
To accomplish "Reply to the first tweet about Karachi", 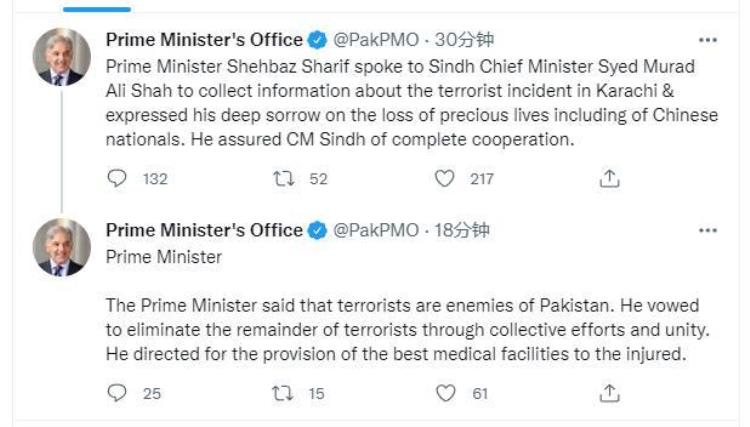I will pos(118,179).
